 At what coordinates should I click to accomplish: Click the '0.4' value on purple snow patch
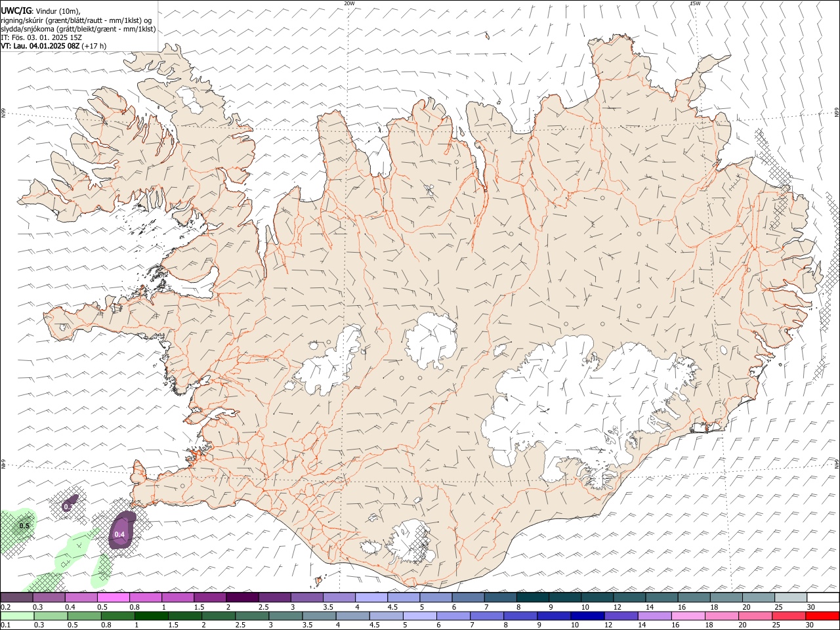point(119,535)
